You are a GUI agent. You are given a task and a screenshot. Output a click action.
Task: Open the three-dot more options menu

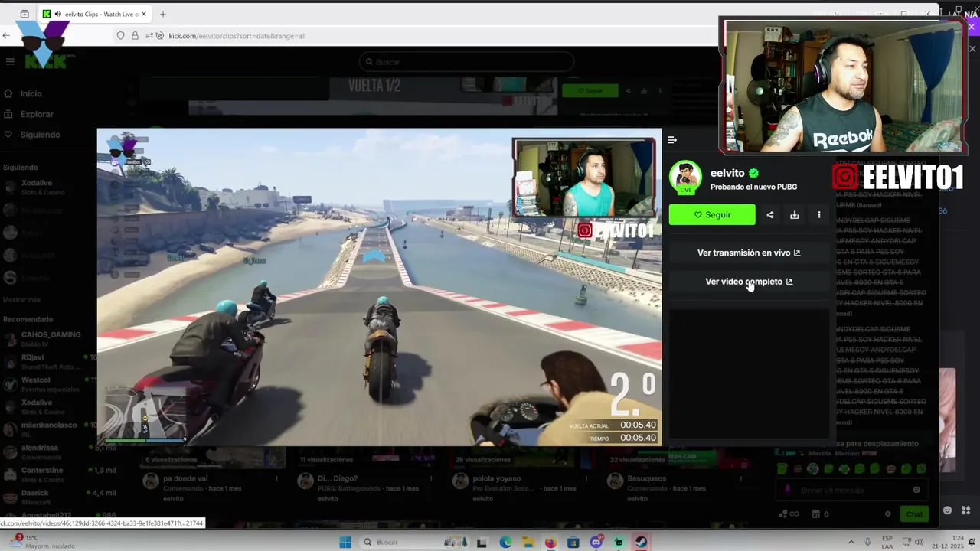(x=819, y=215)
